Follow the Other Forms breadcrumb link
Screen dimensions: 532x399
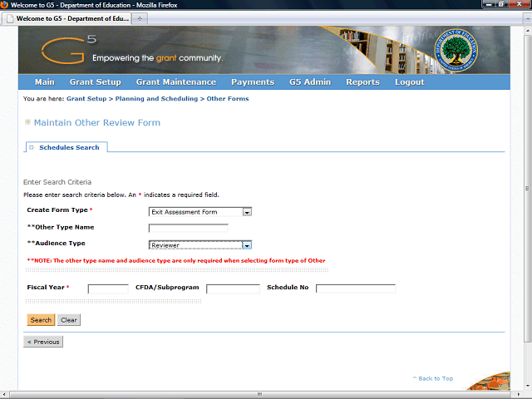pos(228,99)
